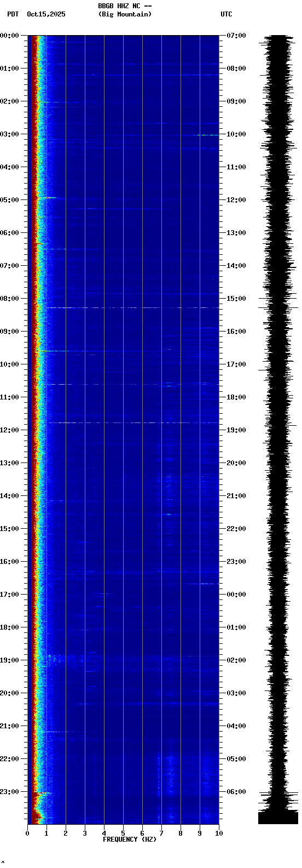Viewport: 302px width, 868px height.
Task: Click the 19:00 PDT time label
Action: 9,660
